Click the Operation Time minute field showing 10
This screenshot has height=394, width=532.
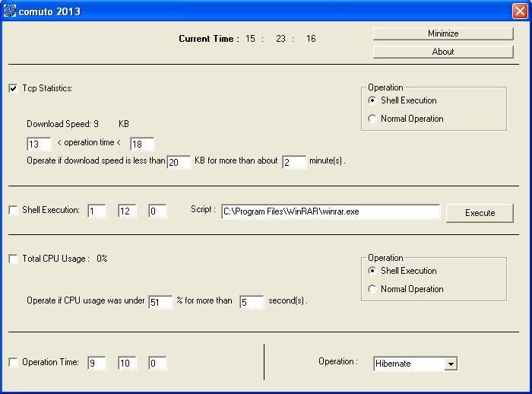(127, 364)
